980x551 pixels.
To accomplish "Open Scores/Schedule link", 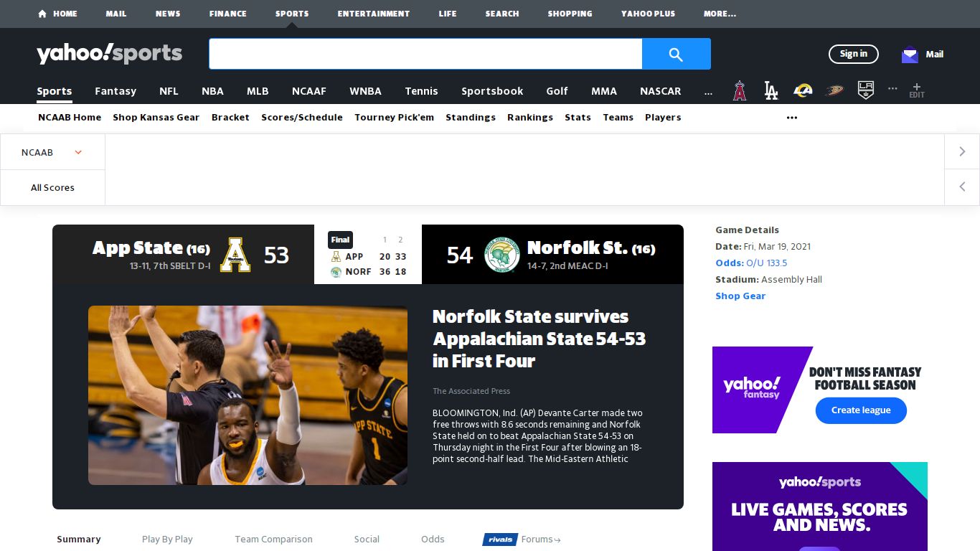I will click(302, 118).
